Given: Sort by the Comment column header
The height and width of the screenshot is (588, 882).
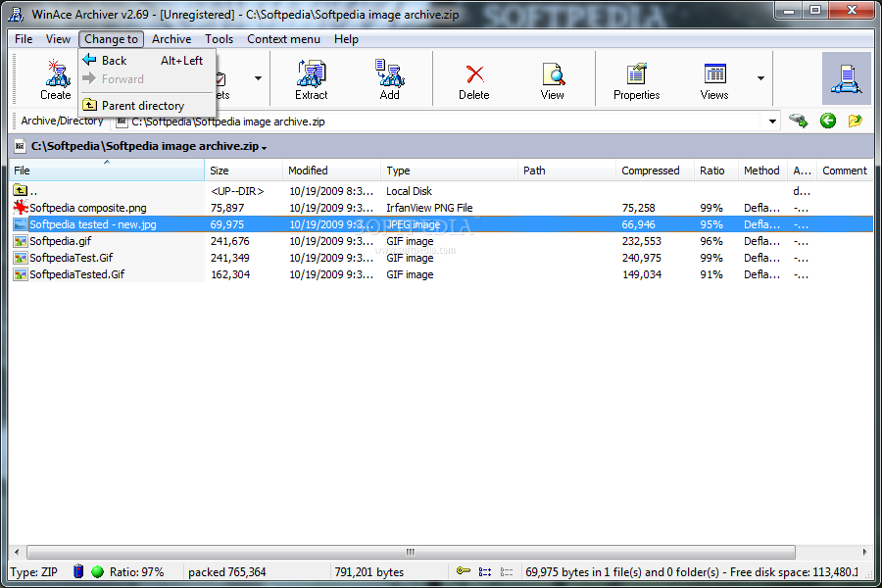Looking at the screenshot, I should tap(845, 170).
